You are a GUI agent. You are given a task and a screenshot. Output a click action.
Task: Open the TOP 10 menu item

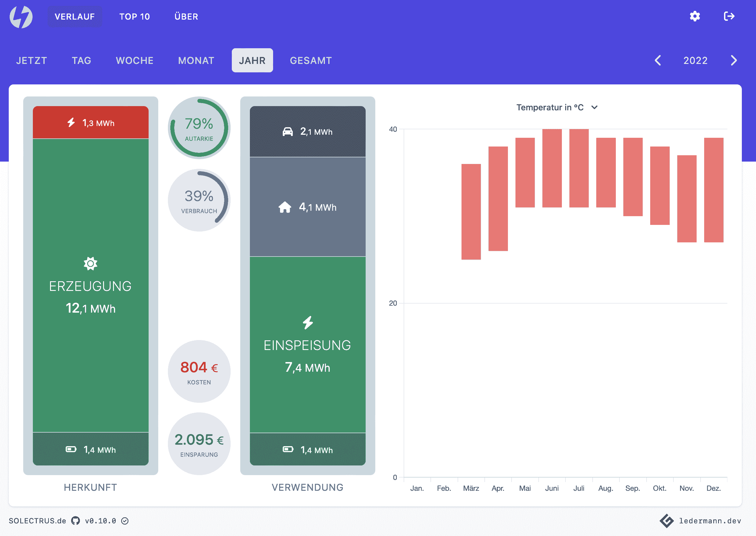tap(134, 17)
